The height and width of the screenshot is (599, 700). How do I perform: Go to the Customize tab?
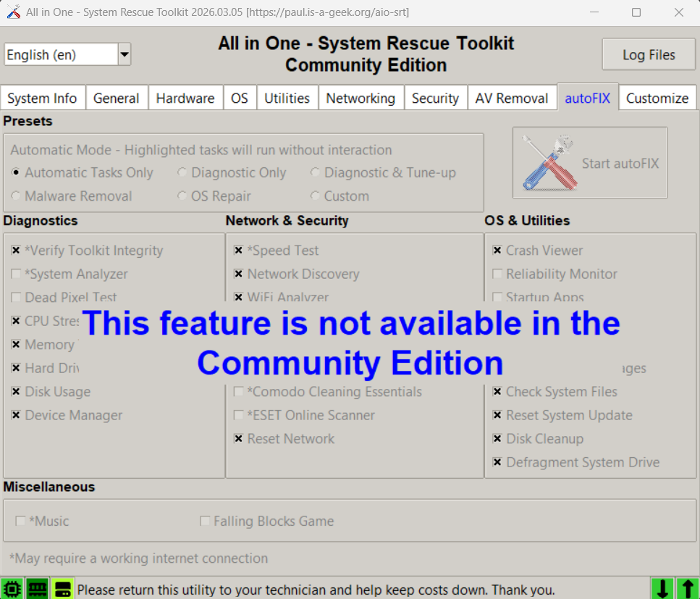coord(657,99)
